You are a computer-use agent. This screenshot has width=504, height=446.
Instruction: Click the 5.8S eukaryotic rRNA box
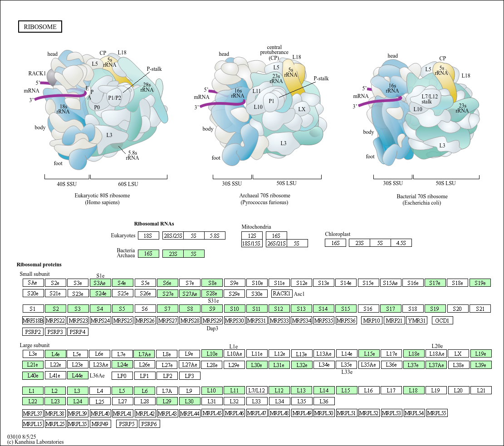[215, 235]
